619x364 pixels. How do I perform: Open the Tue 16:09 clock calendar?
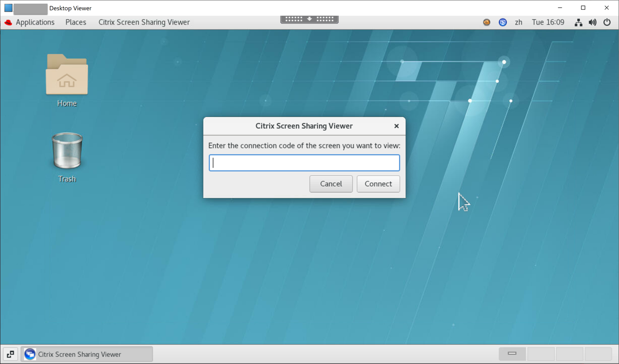coord(548,22)
